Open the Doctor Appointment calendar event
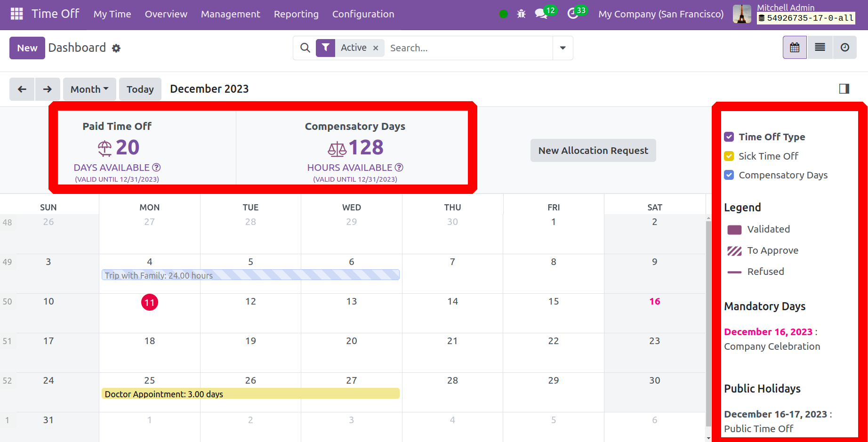This screenshot has height=442, width=868. point(250,394)
